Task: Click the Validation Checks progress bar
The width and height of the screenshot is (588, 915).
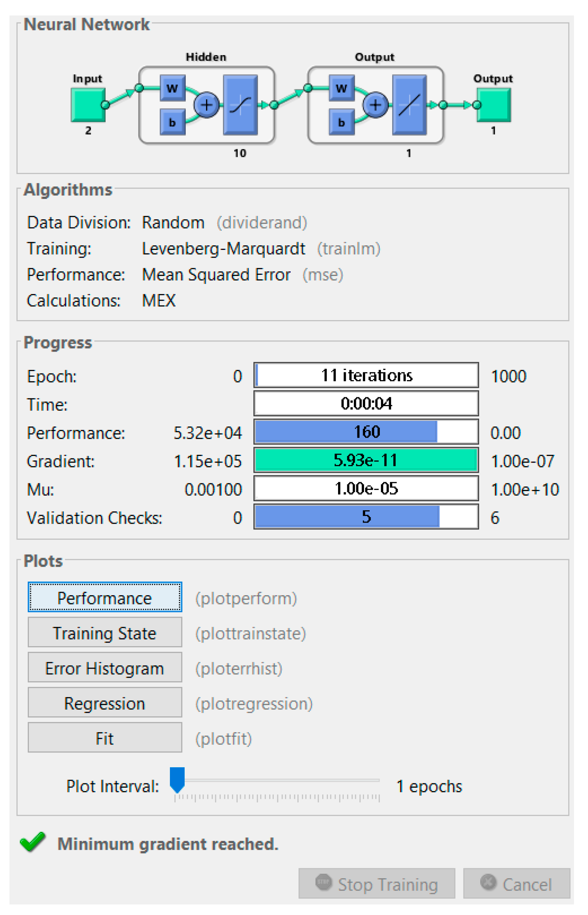Action: pos(366,517)
